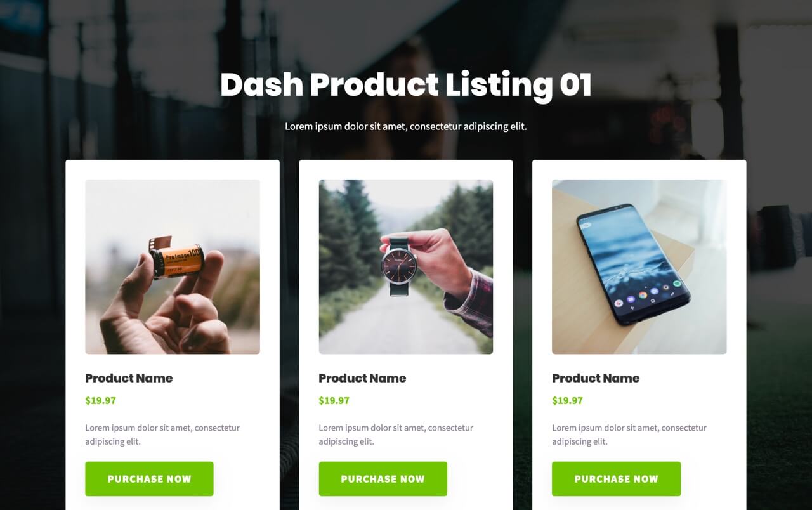Open the wristwatch product photo
The width and height of the screenshot is (812, 510).
pyautogui.click(x=406, y=266)
